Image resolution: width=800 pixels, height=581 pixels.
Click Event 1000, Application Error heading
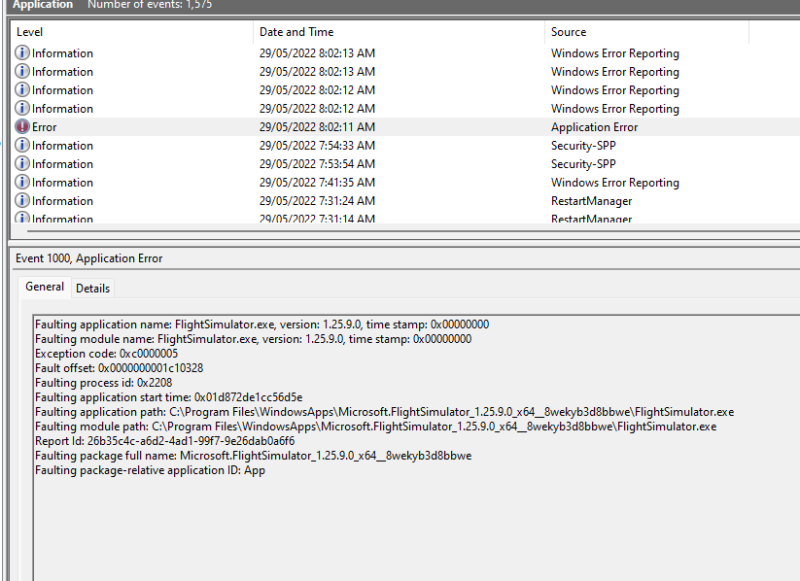click(89, 258)
